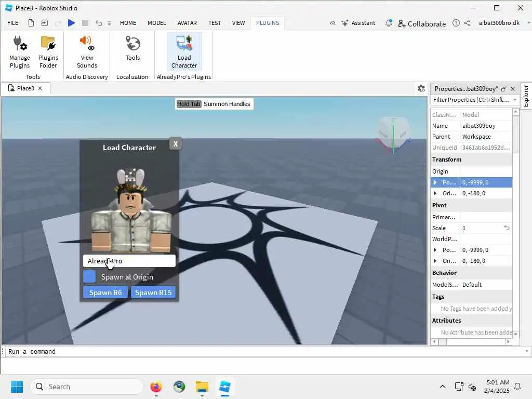Screen dimensions: 532x399
Task: Toggle the Spawn at Origin checkbox
Action: [89, 276]
